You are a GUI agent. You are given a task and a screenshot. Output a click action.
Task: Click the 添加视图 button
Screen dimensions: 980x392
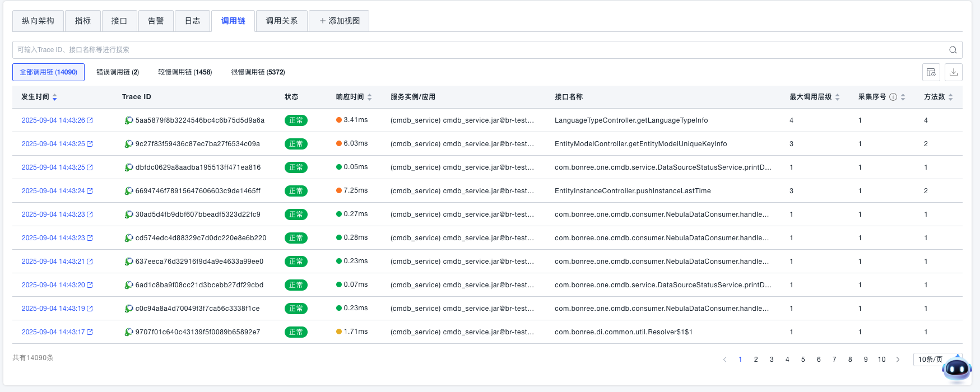point(339,21)
